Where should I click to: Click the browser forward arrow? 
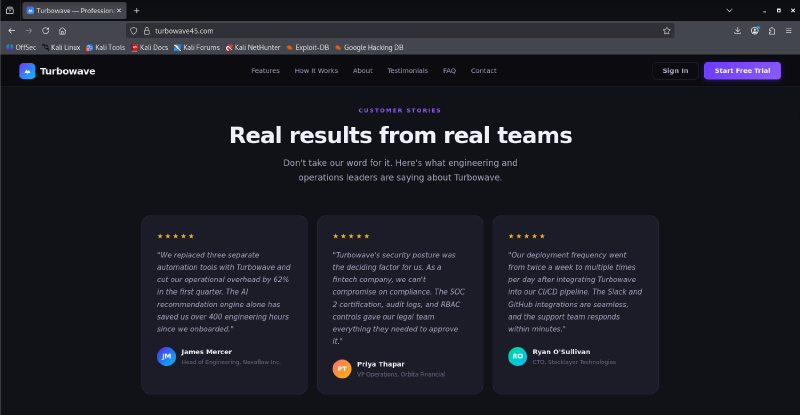click(x=29, y=31)
